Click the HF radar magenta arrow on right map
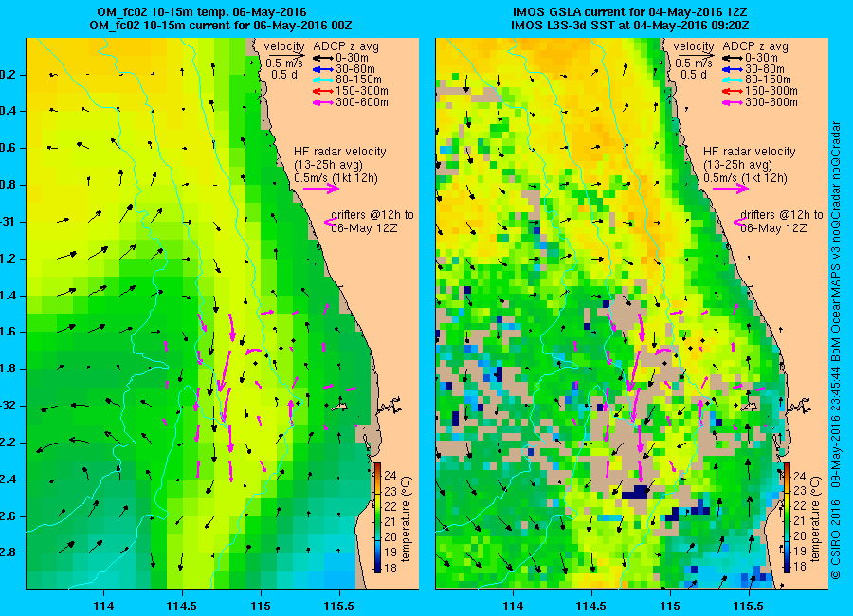 point(731,189)
